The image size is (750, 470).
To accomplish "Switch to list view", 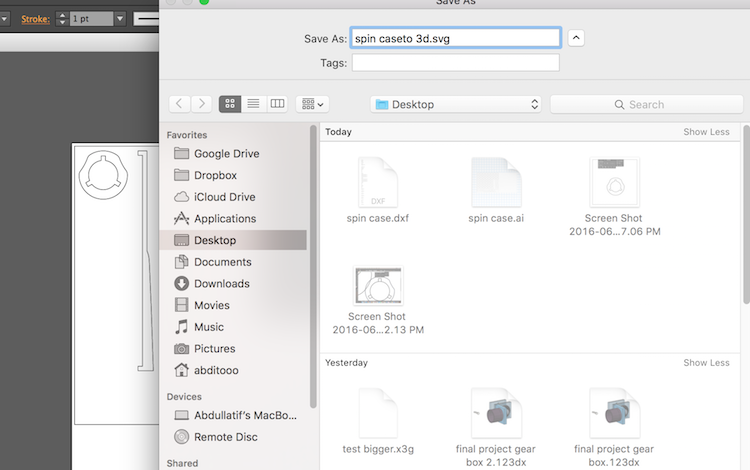I will [253, 103].
